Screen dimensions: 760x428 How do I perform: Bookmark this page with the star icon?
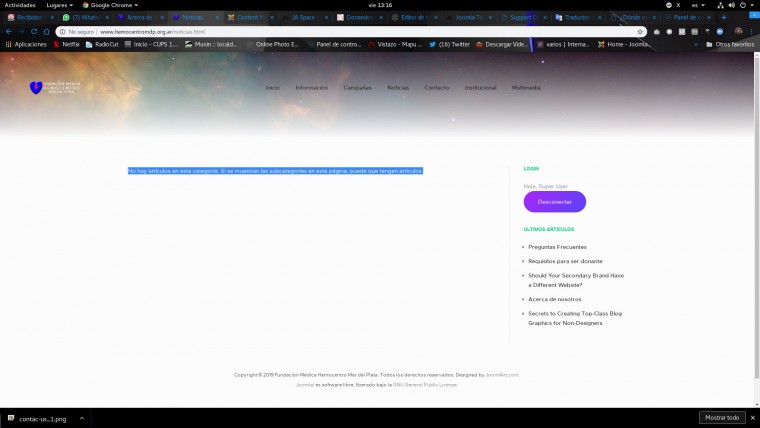click(x=640, y=32)
